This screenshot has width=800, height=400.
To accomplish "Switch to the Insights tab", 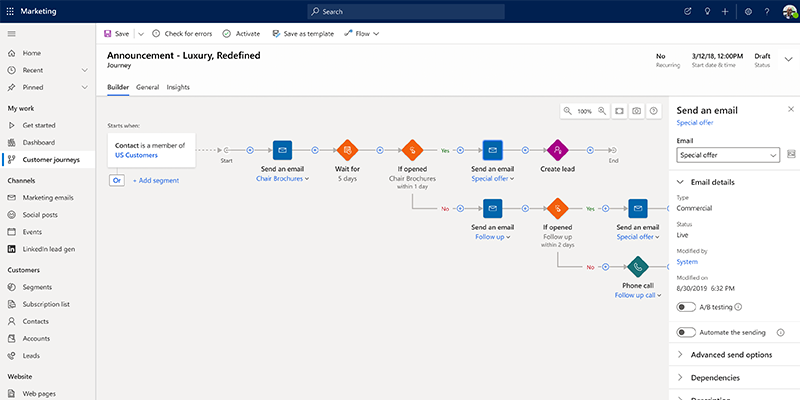I will (178, 88).
